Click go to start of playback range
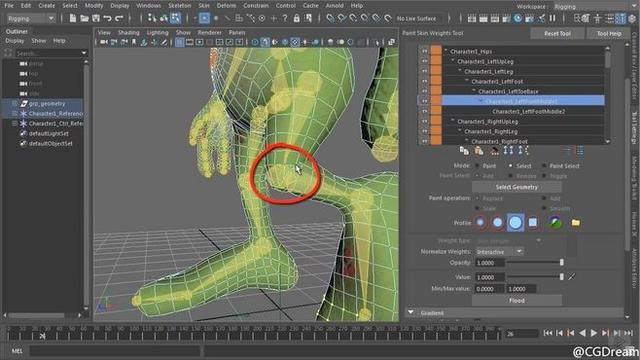Viewport: 640px width, 360px height. pyautogui.click(x=547, y=333)
